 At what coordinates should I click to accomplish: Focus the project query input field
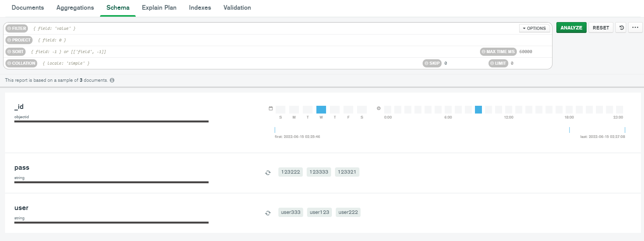293,40
